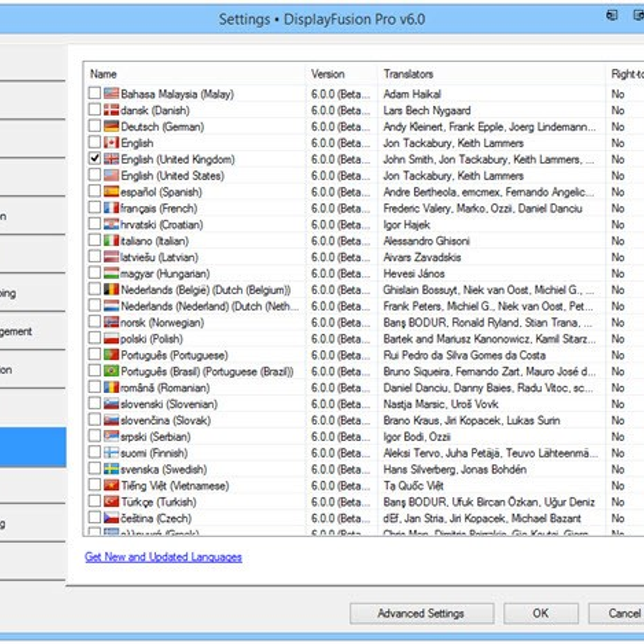Viewport: 644px width, 644px height.
Task: Click the Canadian flag beside English
Action: click(111, 142)
